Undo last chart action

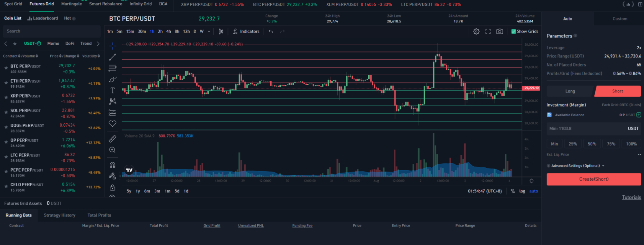[271, 31]
